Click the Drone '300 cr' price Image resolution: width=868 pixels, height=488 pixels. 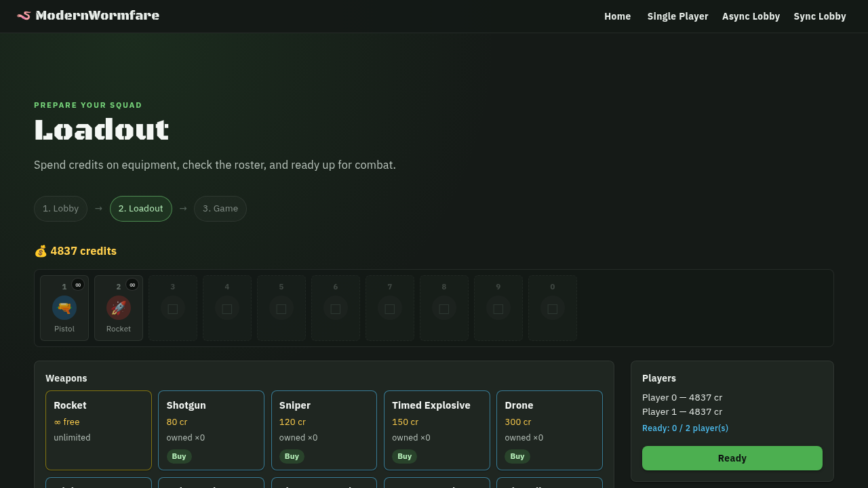(518, 422)
